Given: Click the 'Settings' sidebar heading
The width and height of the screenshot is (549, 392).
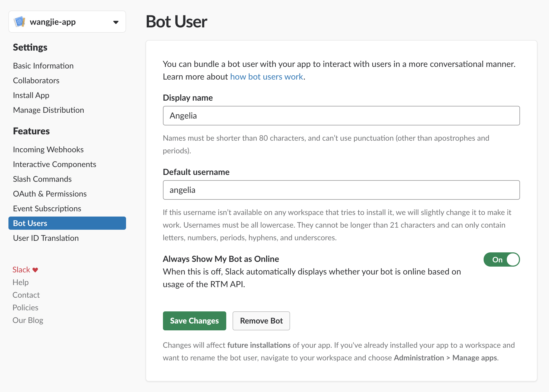Looking at the screenshot, I should 30,47.
